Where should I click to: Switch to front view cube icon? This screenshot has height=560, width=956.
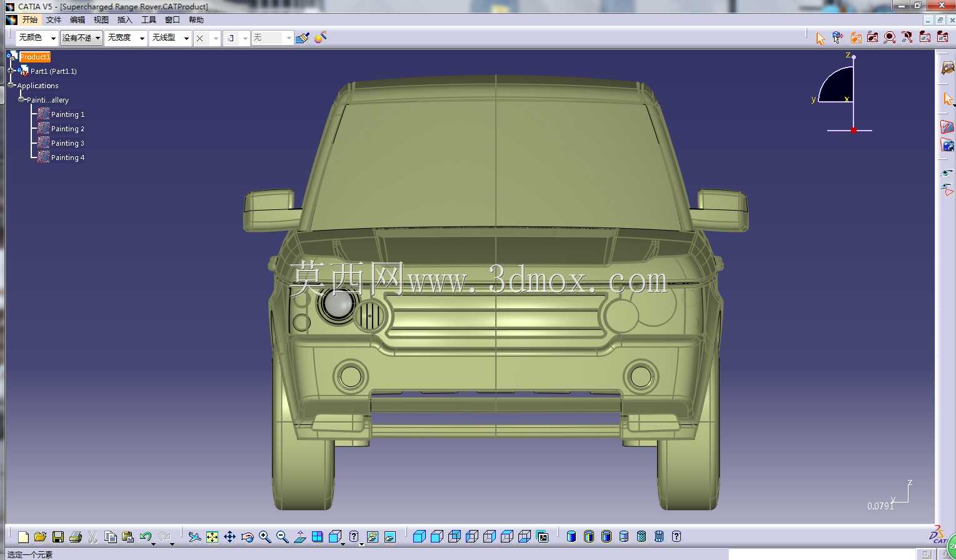coord(437,536)
